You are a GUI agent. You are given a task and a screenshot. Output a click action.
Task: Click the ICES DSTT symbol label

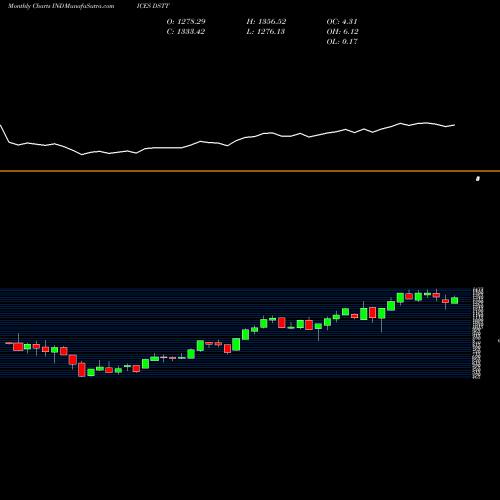coord(153,6)
